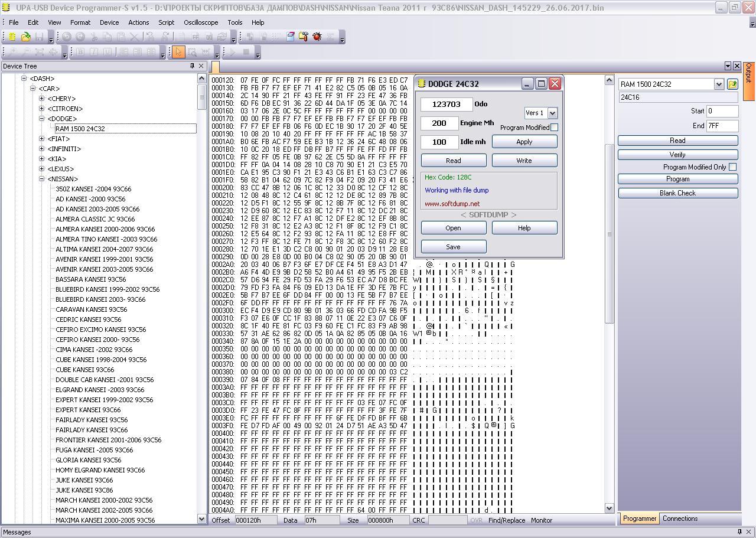This screenshot has width=756, height=538.
Task: Click the Device Tree vertical scrollbar thumb
Action: (x=201, y=97)
